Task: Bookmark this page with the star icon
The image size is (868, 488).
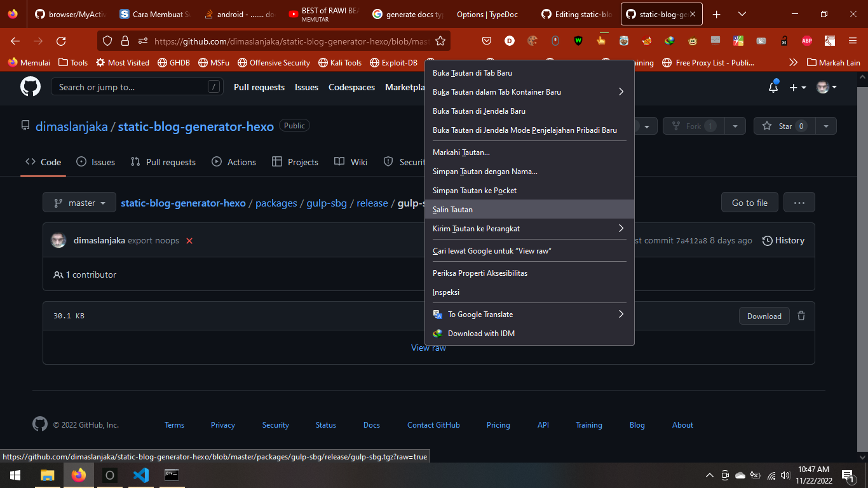Action: point(440,41)
